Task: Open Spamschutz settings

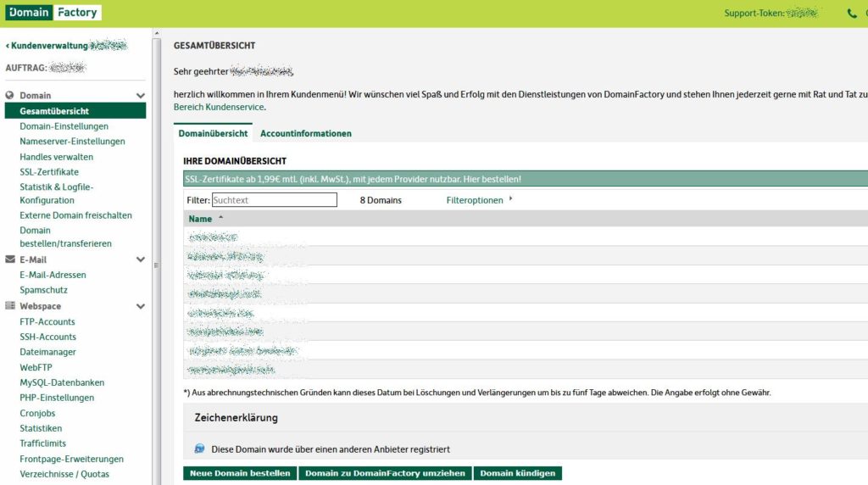Action: (44, 290)
